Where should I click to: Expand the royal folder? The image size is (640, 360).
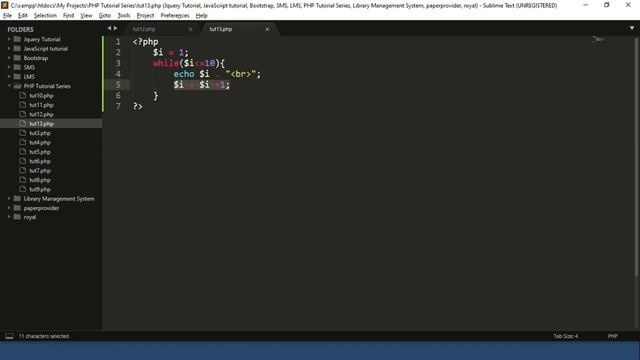click(x=9, y=217)
